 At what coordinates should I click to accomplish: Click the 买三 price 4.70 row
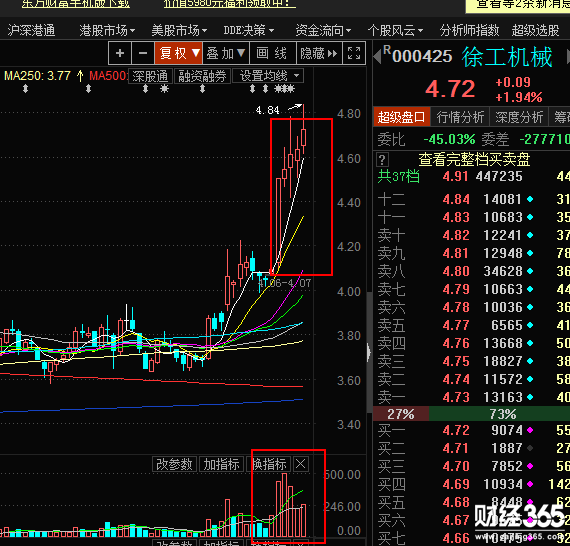471,466
